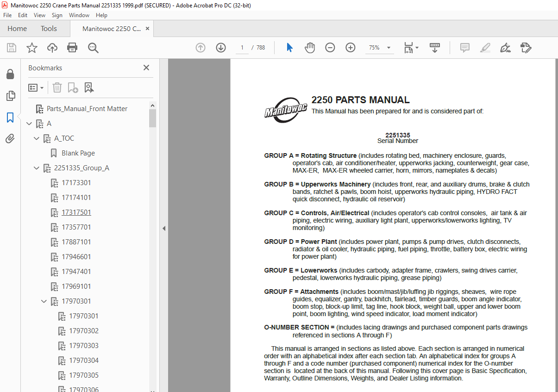Close the Bookmarks panel
Screen dimensions: 558x392
tap(146, 68)
